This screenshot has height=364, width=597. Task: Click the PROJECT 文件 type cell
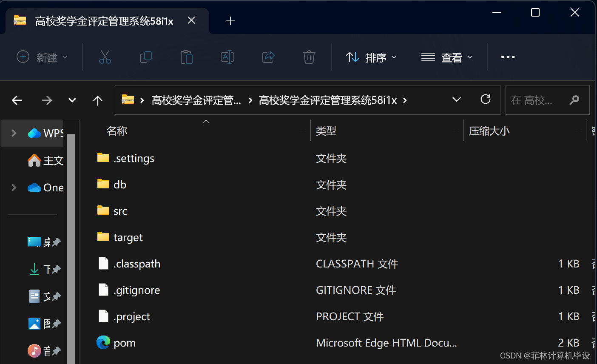tap(350, 316)
